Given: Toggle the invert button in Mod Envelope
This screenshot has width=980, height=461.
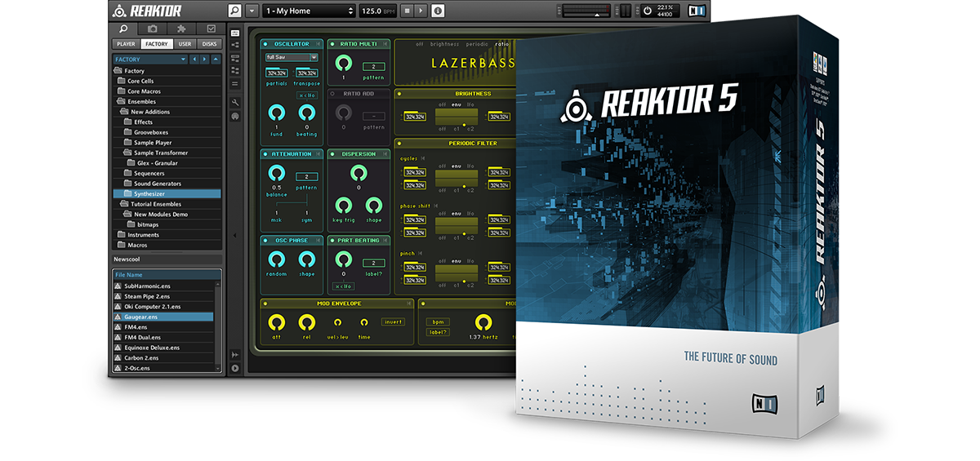Looking at the screenshot, I should tap(392, 321).
